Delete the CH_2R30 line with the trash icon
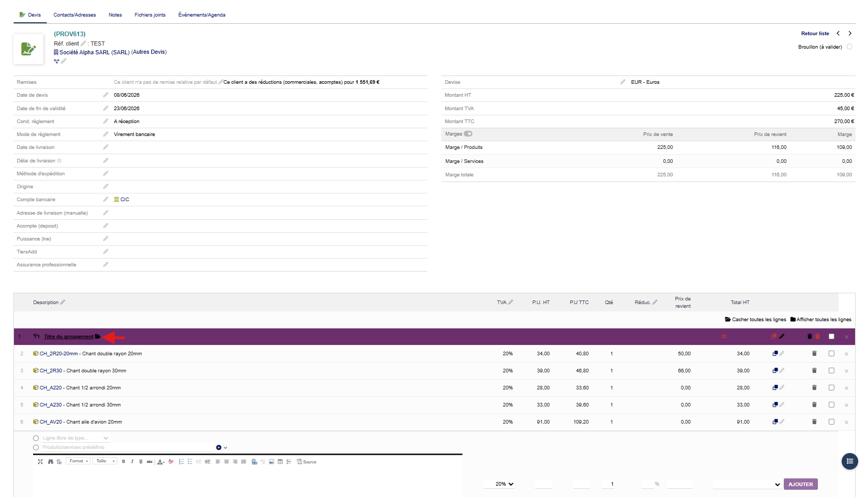This screenshot has width=868, height=497. [x=814, y=370]
